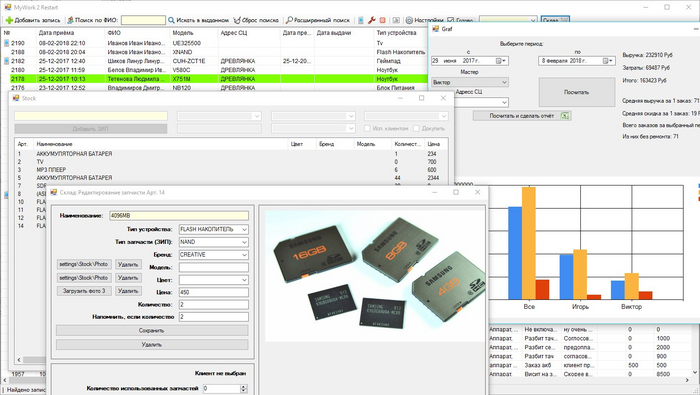Click the Excel icon on the report button
700x395 pixels.
565,116
